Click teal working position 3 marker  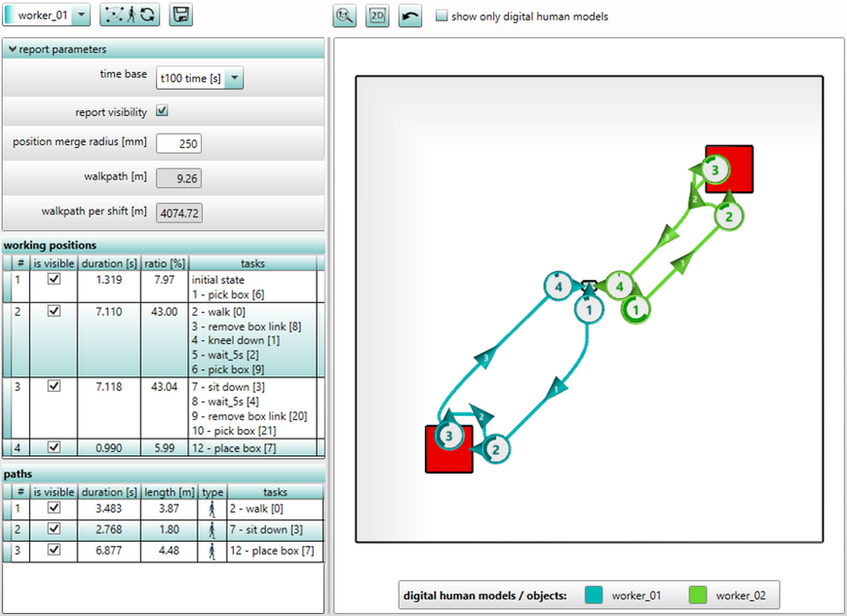(447, 436)
